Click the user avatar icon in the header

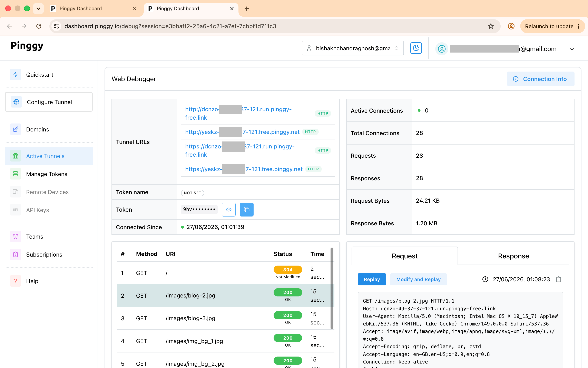(442, 49)
